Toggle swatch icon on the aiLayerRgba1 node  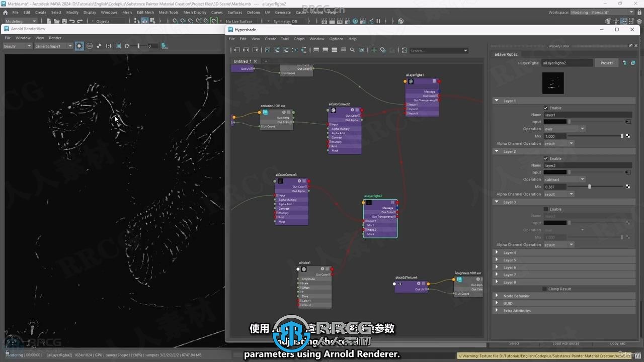[411, 81]
